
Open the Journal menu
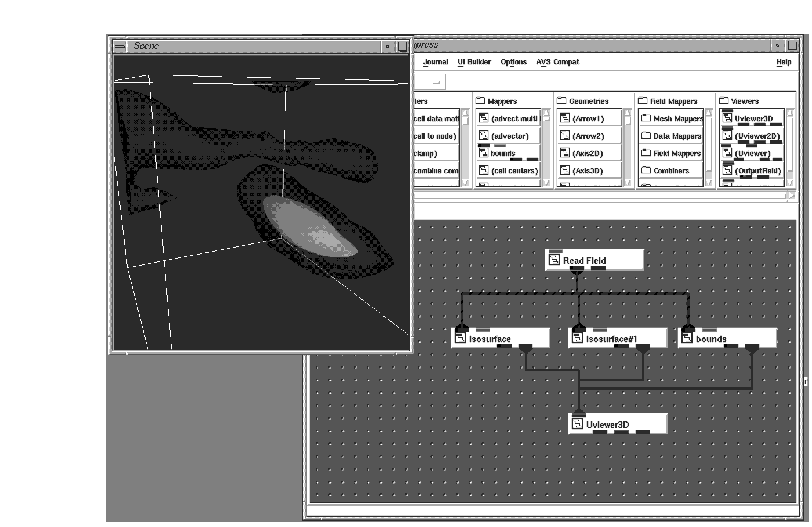(435, 62)
